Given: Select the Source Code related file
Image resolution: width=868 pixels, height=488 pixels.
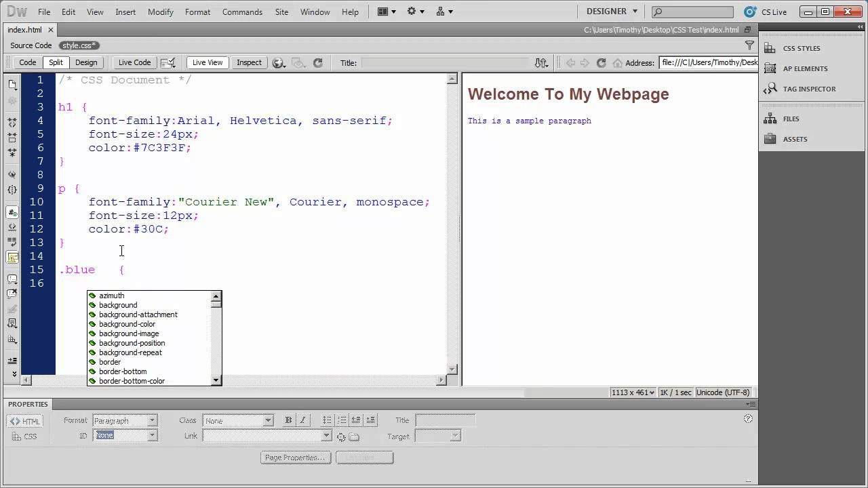Looking at the screenshot, I should pyautogui.click(x=31, y=45).
